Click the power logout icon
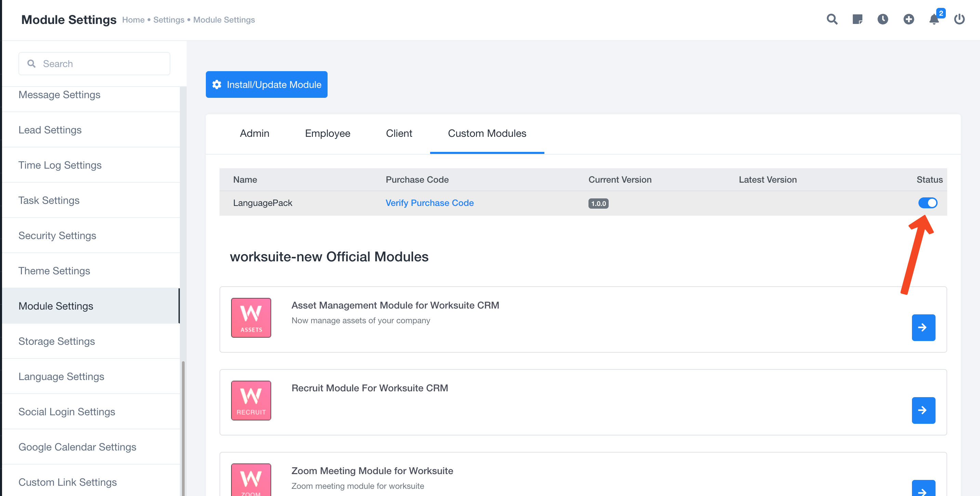This screenshot has width=980, height=496. pos(959,19)
